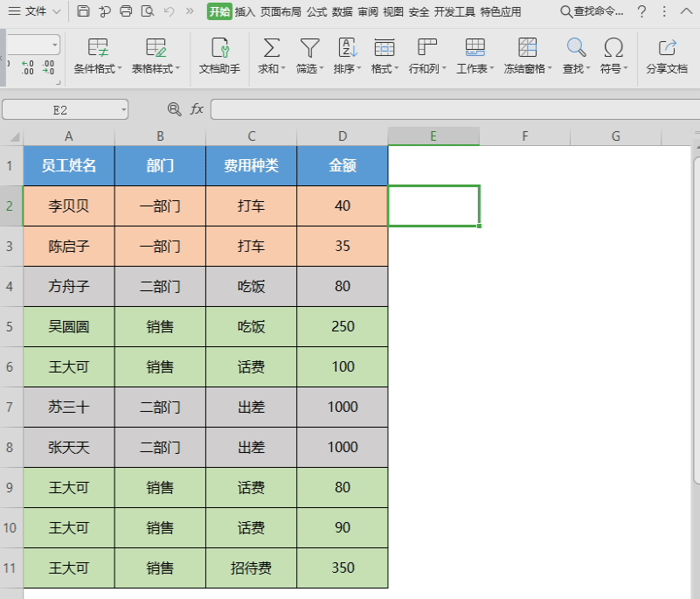Screen dimensions: 700x599
Task: Click the 排序 sort icon
Action: tap(347, 47)
